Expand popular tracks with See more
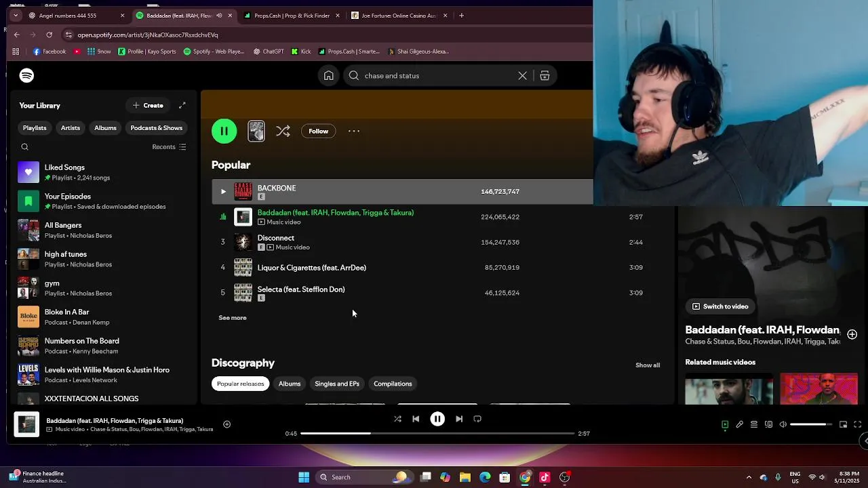This screenshot has height=488, width=868. 233,318
